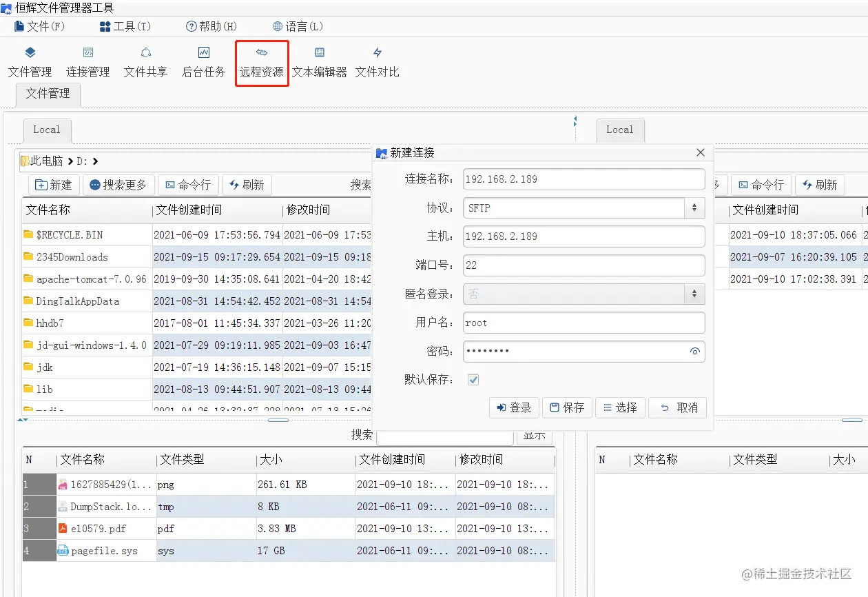This screenshot has width=868, height=597.
Task: Close the 新建连接 dialog
Action: coord(701,153)
